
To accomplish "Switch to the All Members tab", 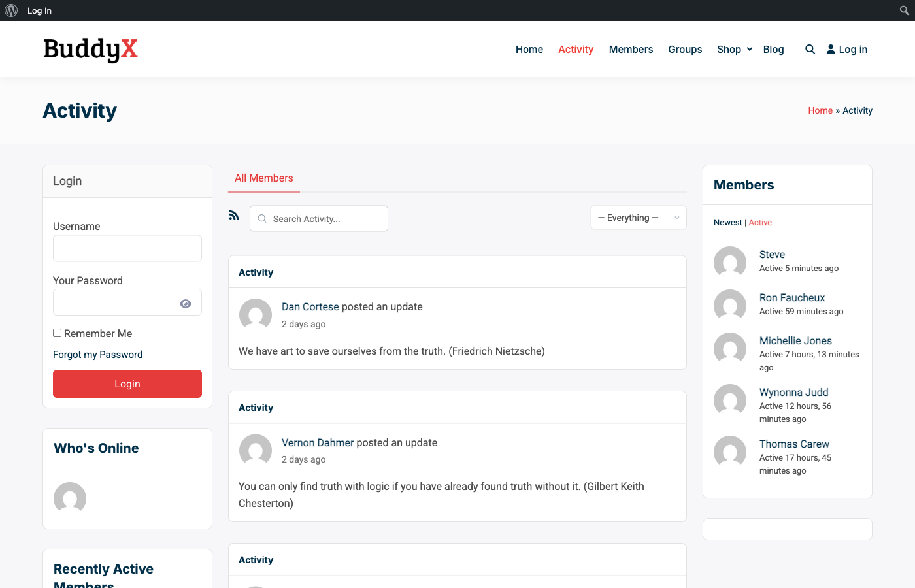I will (263, 178).
